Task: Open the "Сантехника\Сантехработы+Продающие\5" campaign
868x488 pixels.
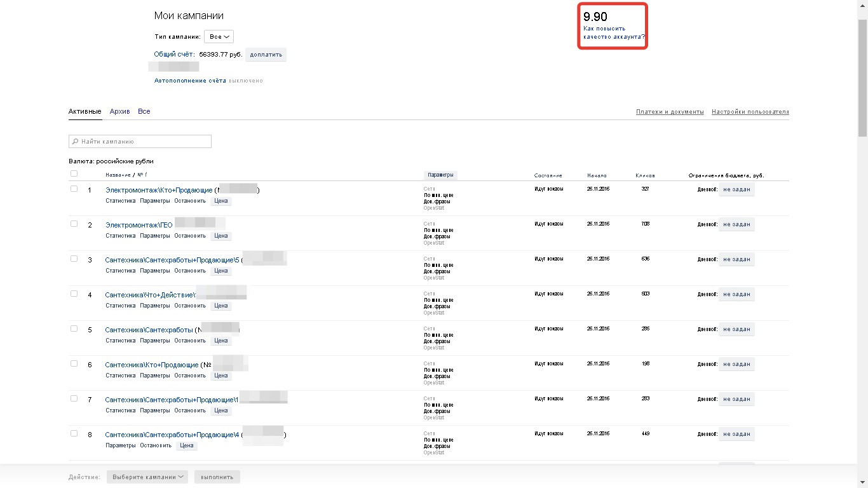Action: (x=172, y=261)
